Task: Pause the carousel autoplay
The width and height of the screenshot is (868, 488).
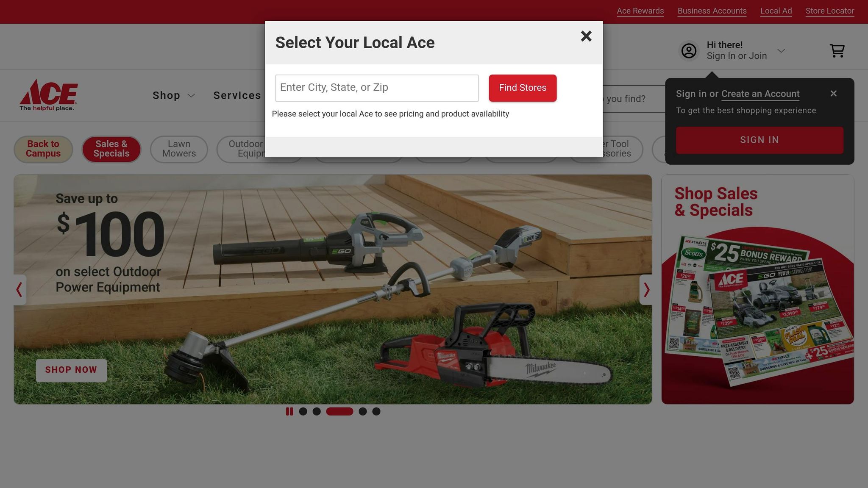Action: (289, 411)
